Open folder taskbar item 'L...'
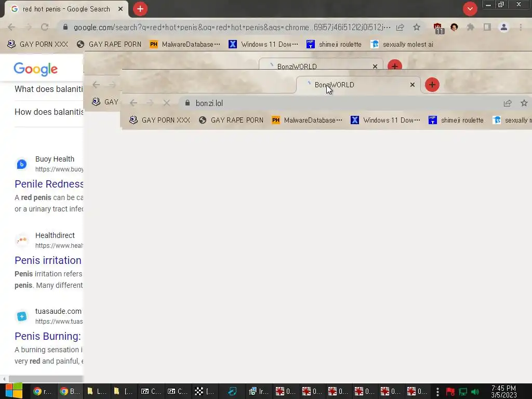532x399 pixels. pyautogui.click(x=96, y=392)
